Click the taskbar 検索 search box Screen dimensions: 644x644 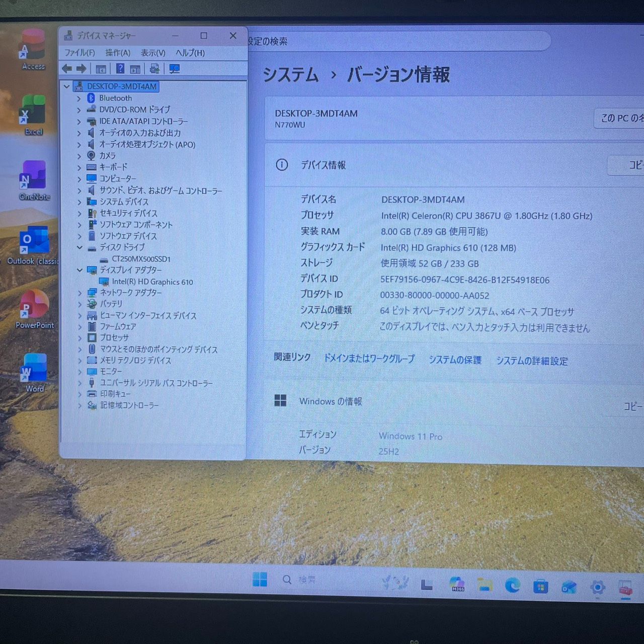pos(300,580)
